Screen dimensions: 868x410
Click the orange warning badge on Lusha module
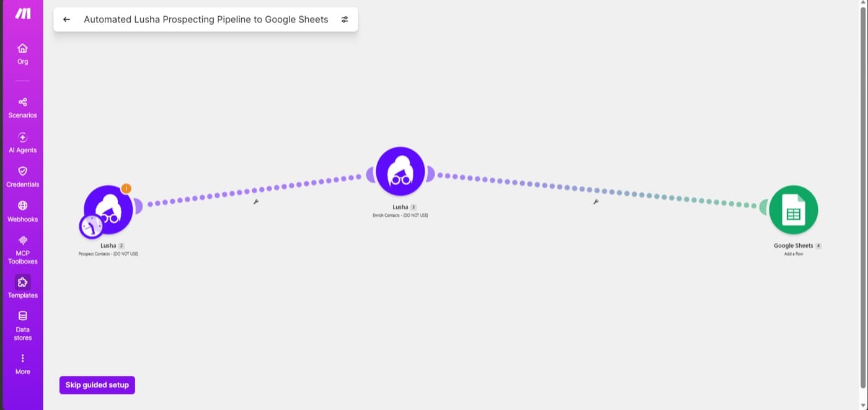click(126, 188)
